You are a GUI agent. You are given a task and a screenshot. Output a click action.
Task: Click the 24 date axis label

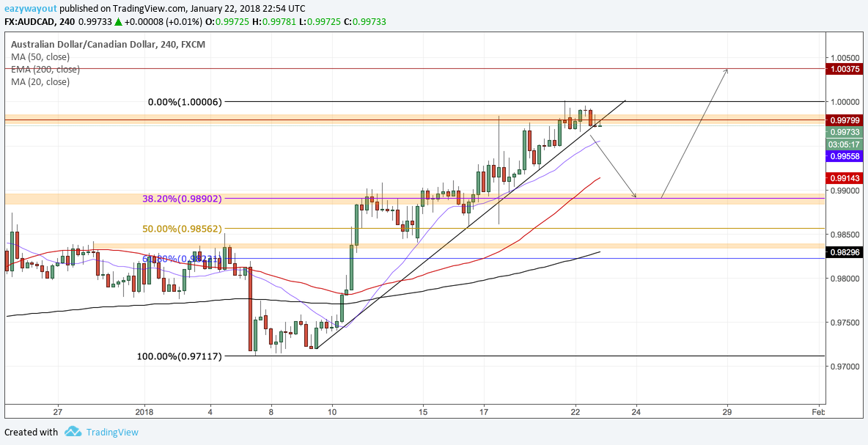[x=636, y=412]
